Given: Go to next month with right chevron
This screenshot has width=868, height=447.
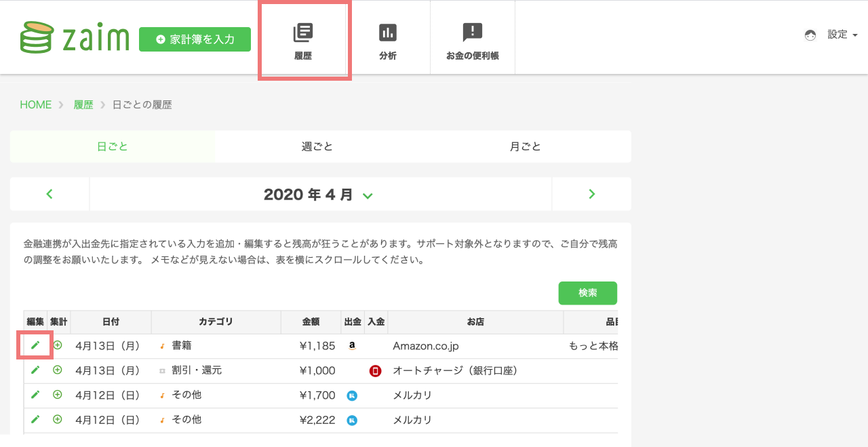Looking at the screenshot, I should click(591, 195).
